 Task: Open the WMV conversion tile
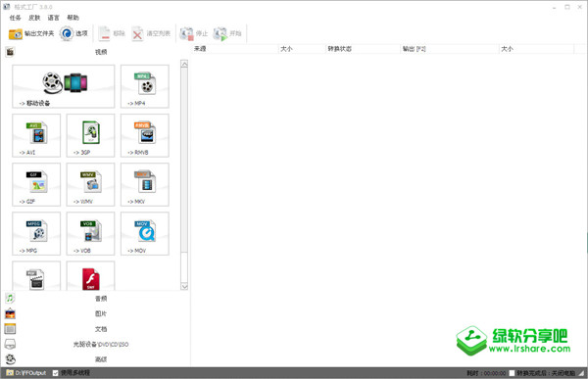click(90, 184)
